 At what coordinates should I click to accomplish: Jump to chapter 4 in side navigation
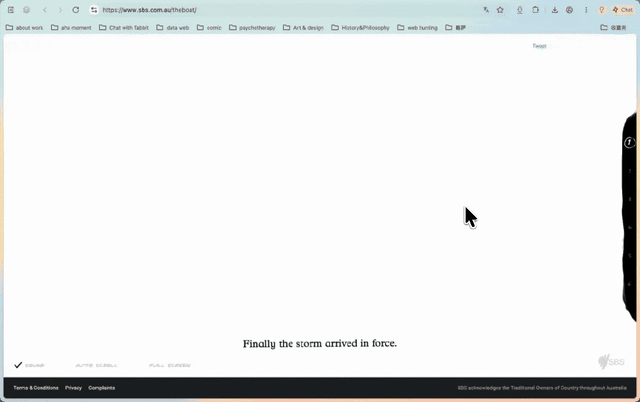pos(630,227)
